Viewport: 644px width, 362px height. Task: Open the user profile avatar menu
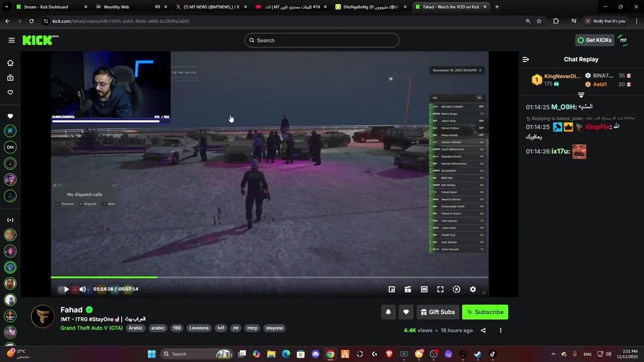(x=623, y=40)
